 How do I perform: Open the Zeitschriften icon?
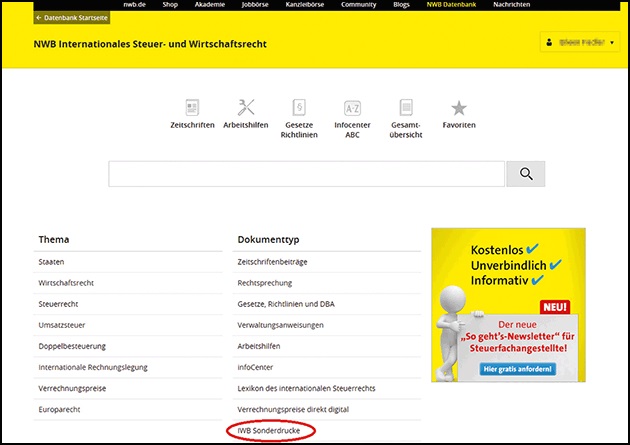[193, 108]
